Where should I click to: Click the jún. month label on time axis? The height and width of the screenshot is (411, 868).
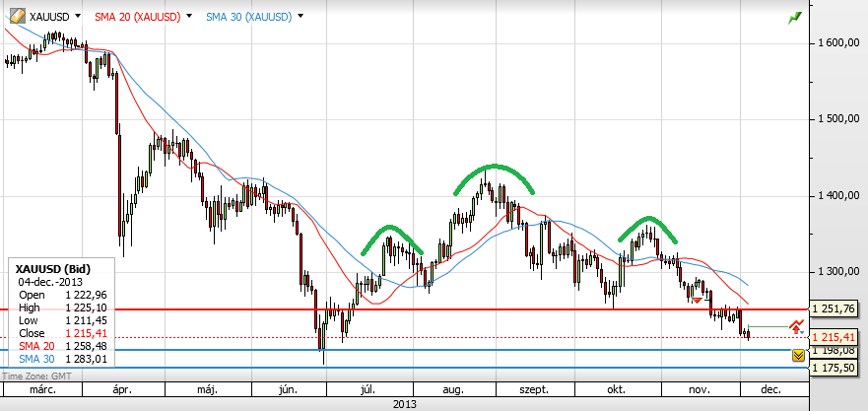[288, 390]
